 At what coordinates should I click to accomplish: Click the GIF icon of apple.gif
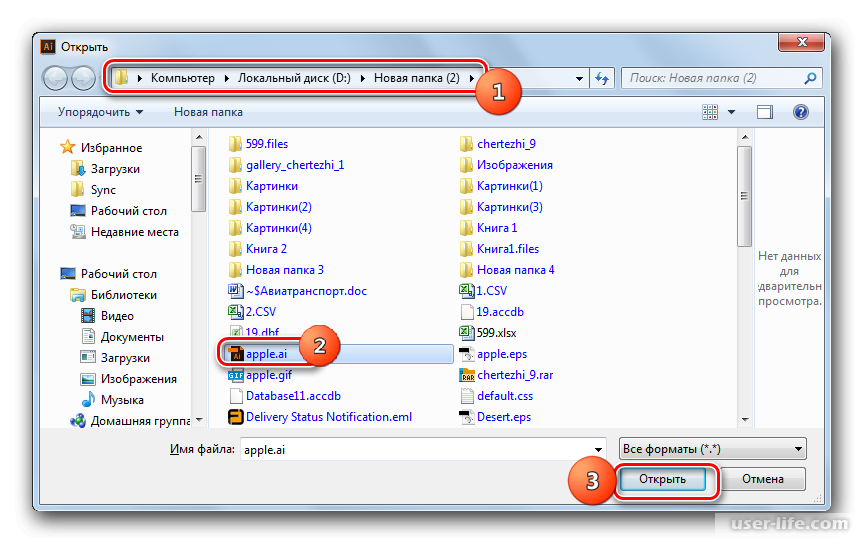(236, 375)
